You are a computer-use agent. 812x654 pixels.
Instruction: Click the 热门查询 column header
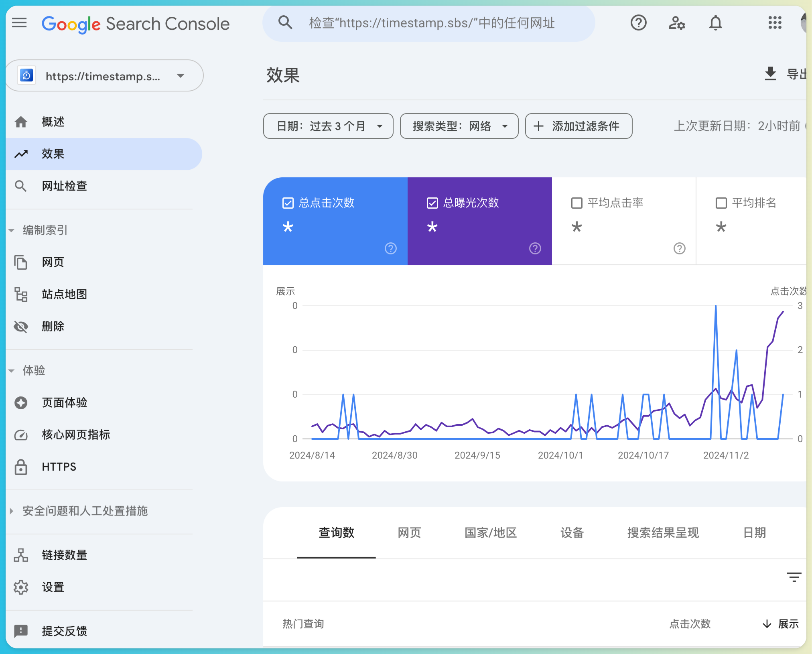[x=303, y=624]
